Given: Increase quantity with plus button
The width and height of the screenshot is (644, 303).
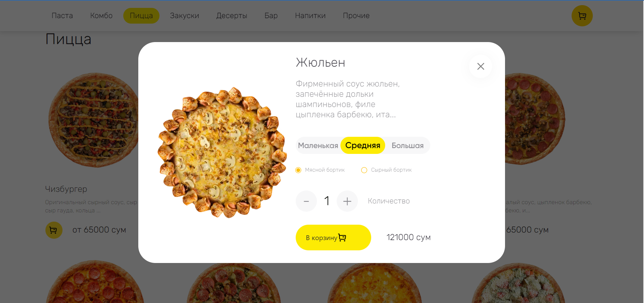Looking at the screenshot, I should [x=347, y=201].
